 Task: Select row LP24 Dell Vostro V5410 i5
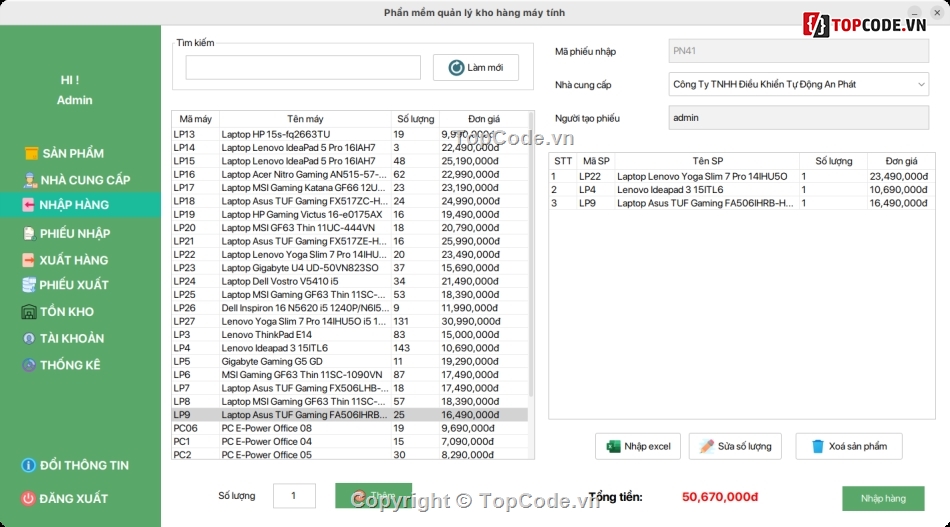350,281
